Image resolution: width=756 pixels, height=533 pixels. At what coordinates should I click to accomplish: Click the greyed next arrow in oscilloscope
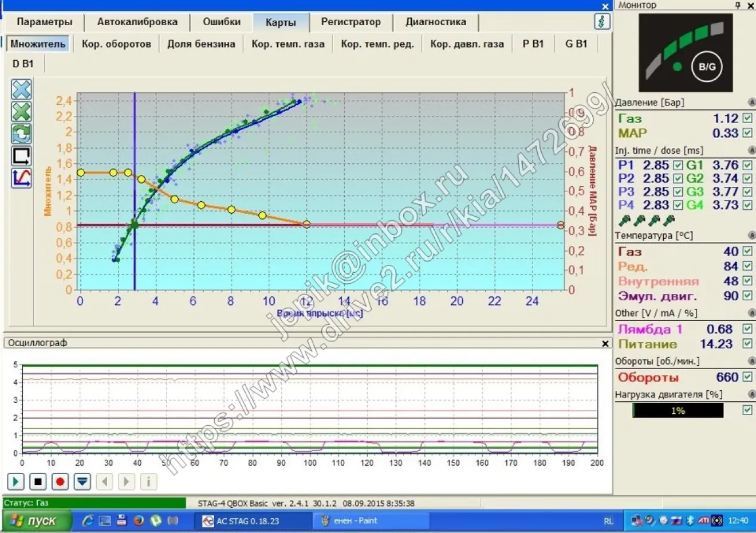pyautogui.click(x=127, y=481)
